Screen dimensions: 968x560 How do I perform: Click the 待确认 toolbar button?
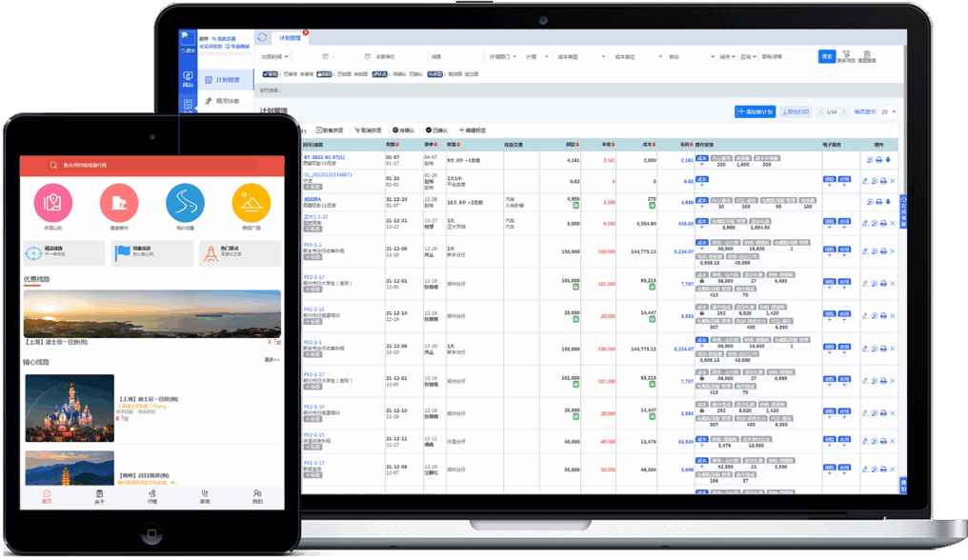click(403, 130)
